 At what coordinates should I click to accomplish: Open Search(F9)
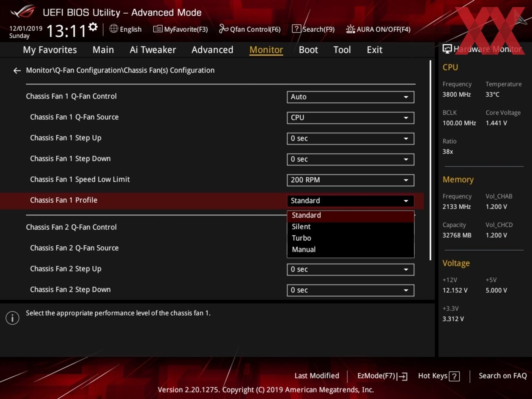coord(313,29)
